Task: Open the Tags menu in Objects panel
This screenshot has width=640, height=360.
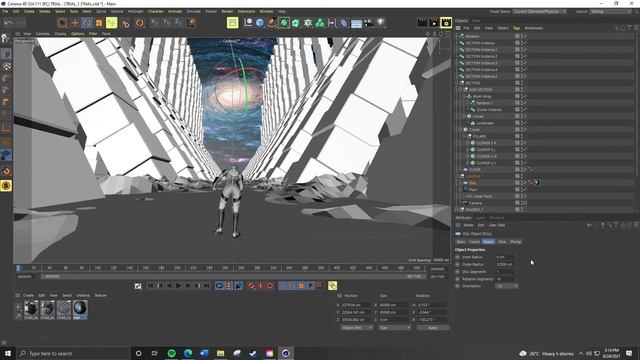Action: pos(516,28)
